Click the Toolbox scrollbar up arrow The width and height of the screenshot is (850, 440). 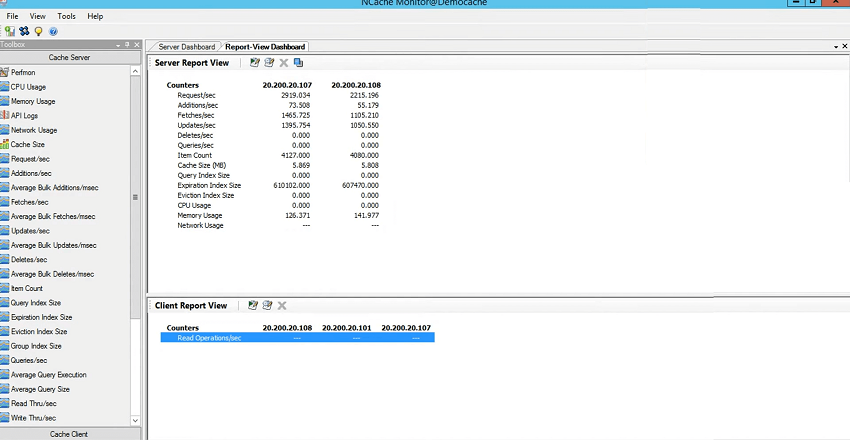(x=136, y=70)
